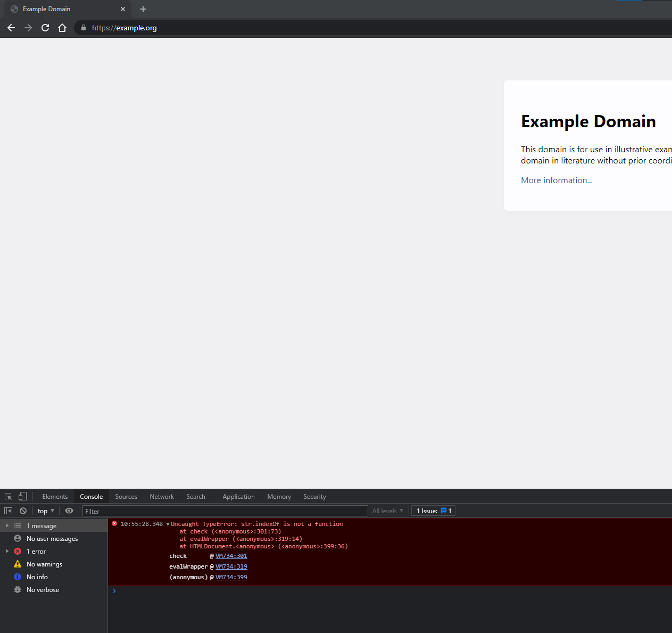Expand the 1 message sidebar group

click(7, 525)
